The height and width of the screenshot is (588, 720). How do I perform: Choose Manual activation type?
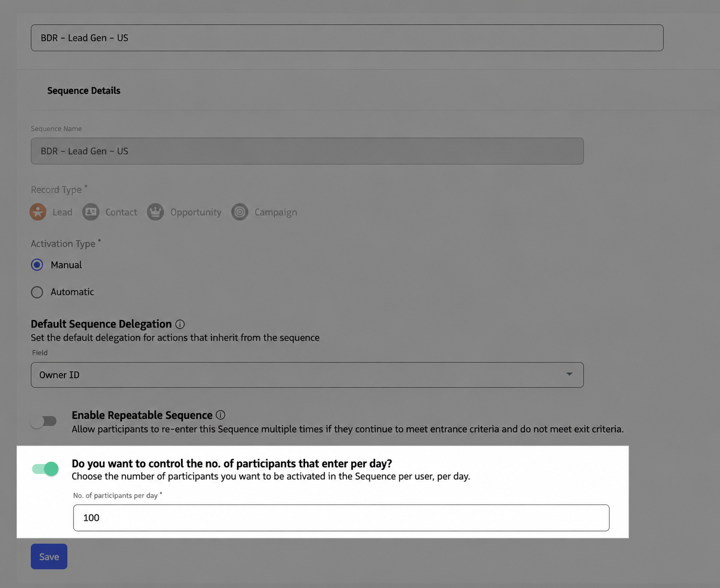(37, 265)
